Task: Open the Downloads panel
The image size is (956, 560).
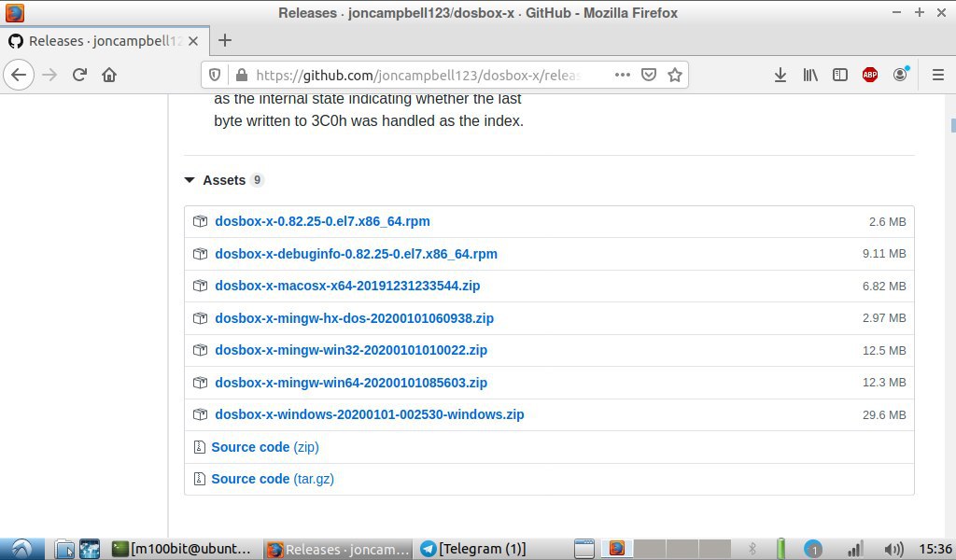Action: (780, 75)
